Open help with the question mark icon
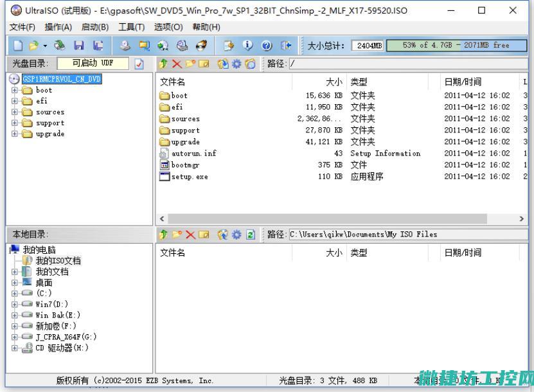This screenshot has width=534, height=392. (x=267, y=45)
